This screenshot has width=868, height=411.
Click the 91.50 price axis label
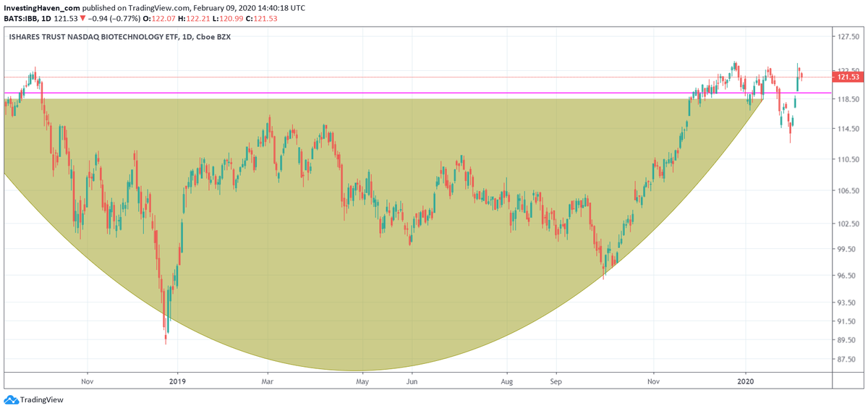coord(847,321)
